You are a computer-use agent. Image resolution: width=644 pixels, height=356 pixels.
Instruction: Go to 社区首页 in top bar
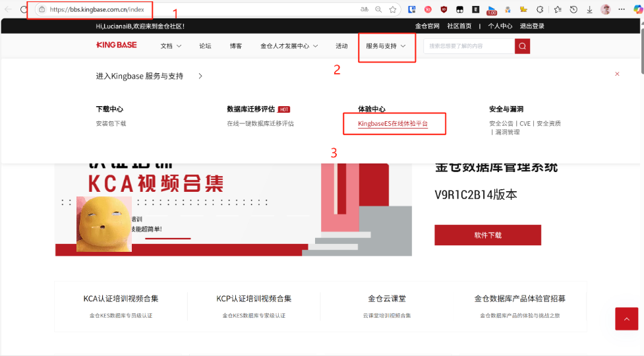tap(459, 26)
